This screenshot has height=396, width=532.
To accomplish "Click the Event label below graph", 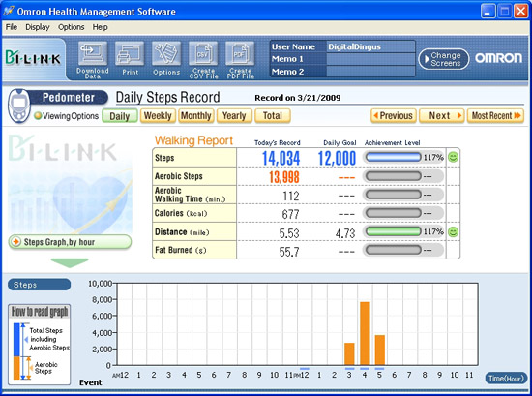I will click(91, 382).
